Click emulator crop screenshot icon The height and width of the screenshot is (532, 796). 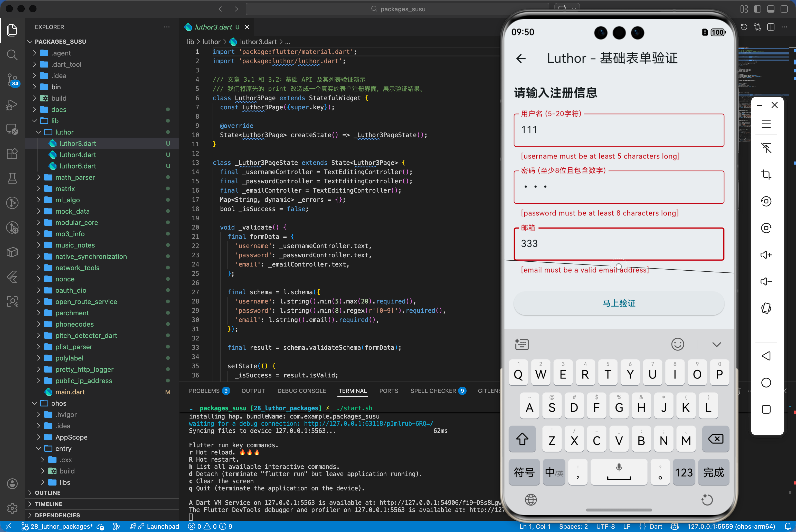[x=766, y=175]
